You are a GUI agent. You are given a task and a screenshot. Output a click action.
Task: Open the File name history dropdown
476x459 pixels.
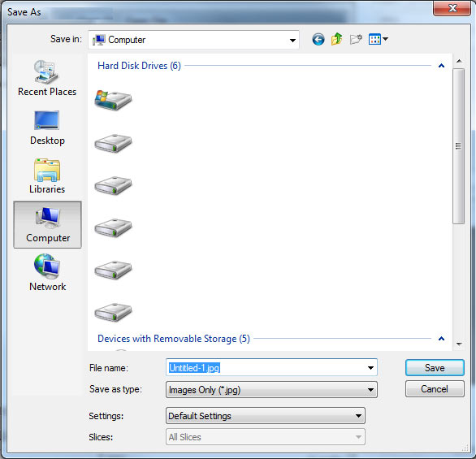pyautogui.click(x=370, y=368)
